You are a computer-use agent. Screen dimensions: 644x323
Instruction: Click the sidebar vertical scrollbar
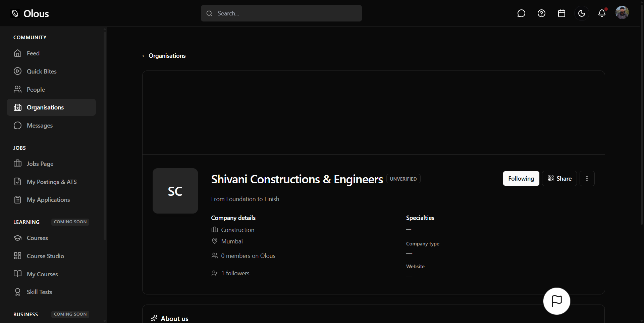click(105, 135)
